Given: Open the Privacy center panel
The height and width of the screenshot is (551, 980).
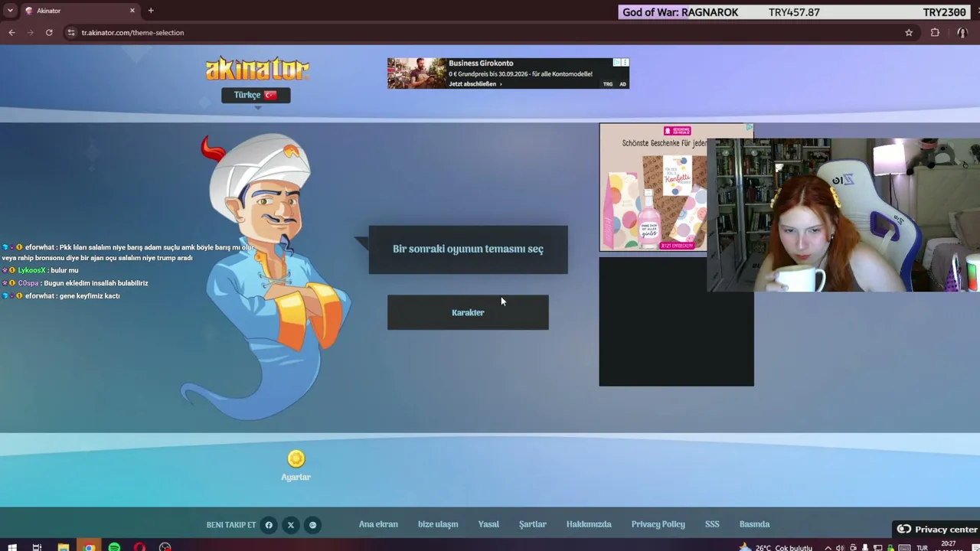Looking at the screenshot, I should point(936,529).
